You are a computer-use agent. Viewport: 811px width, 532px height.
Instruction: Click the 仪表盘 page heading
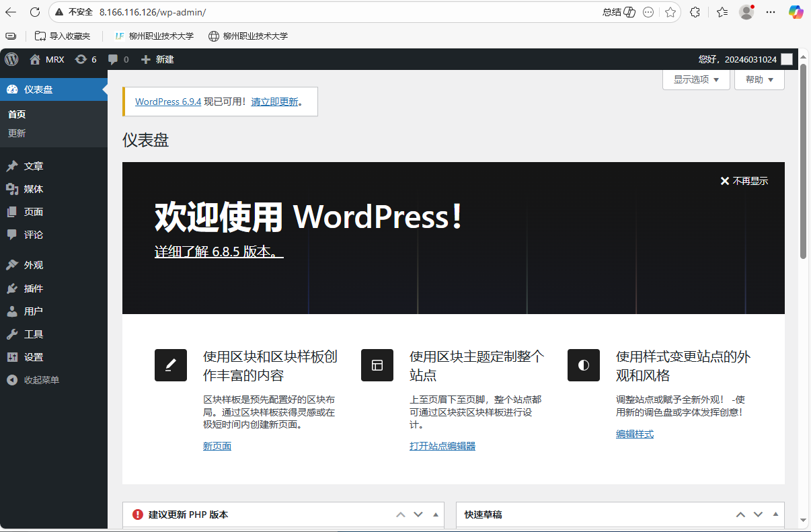(145, 140)
